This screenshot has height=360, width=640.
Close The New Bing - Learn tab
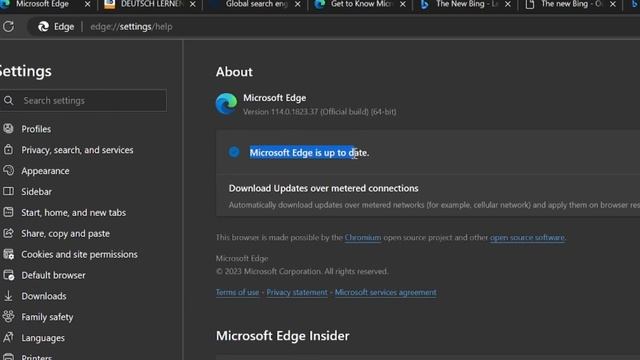coord(508,4)
